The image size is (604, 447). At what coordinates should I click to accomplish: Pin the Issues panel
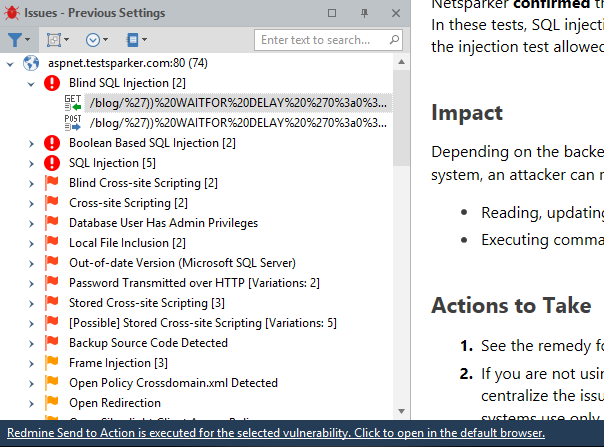click(364, 12)
